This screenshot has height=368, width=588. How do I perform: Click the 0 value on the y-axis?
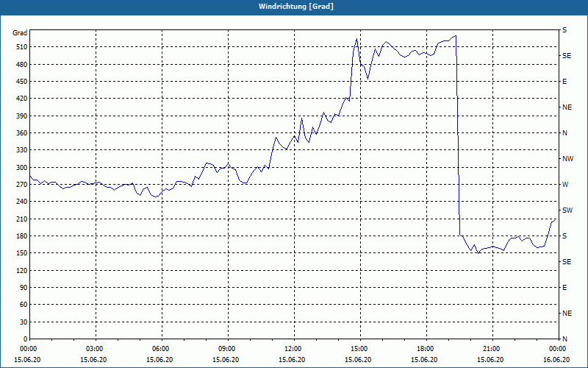(x=26, y=339)
